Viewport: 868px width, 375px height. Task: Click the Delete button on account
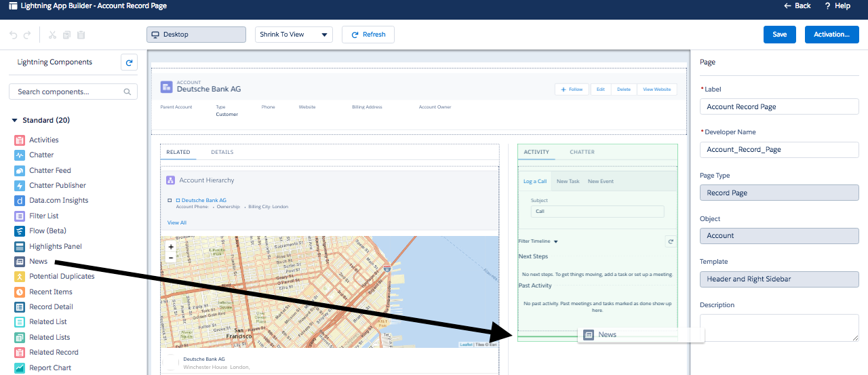[x=624, y=90]
